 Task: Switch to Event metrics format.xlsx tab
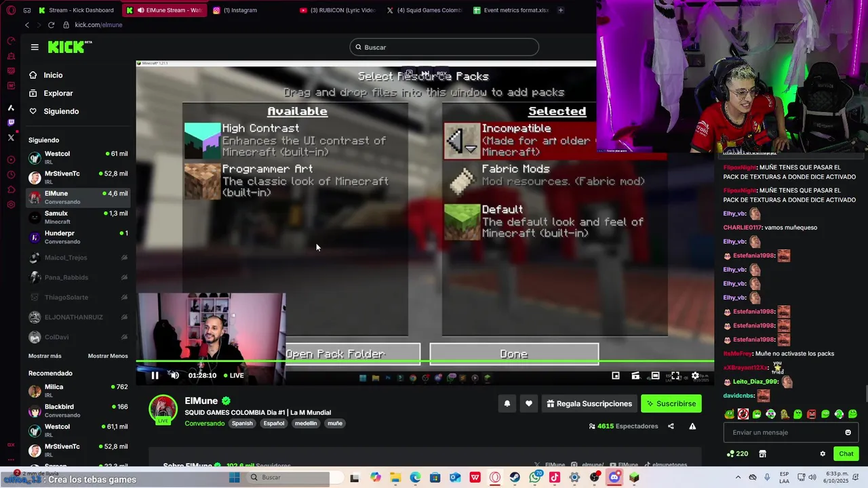coord(511,10)
